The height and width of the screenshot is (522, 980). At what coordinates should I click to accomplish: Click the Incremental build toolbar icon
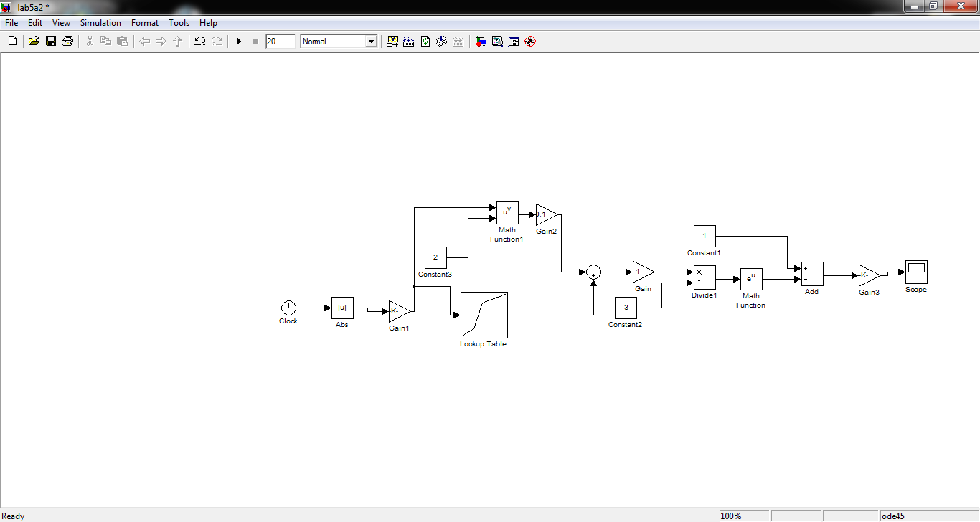tap(409, 42)
